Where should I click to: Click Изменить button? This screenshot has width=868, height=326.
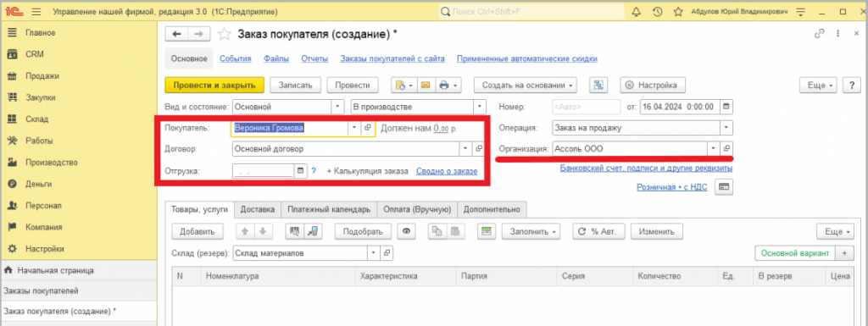pyautogui.click(x=657, y=231)
